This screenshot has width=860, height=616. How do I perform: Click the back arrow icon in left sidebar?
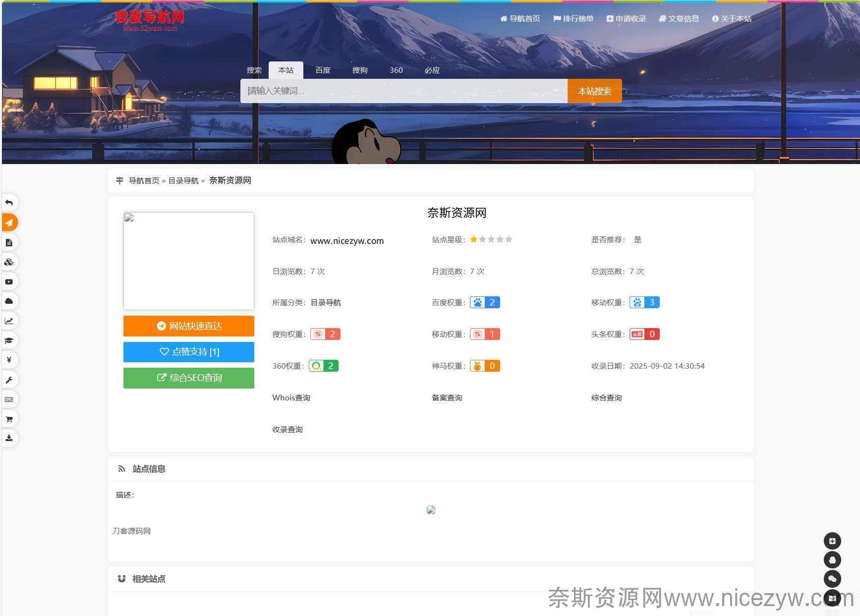[x=9, y=203]
